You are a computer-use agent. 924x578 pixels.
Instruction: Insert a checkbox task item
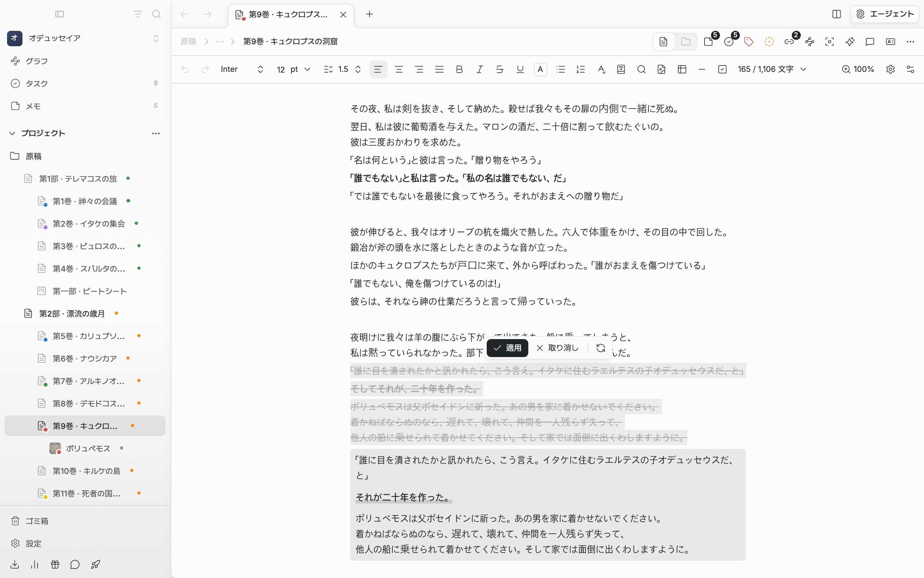[x=722, y=69]
